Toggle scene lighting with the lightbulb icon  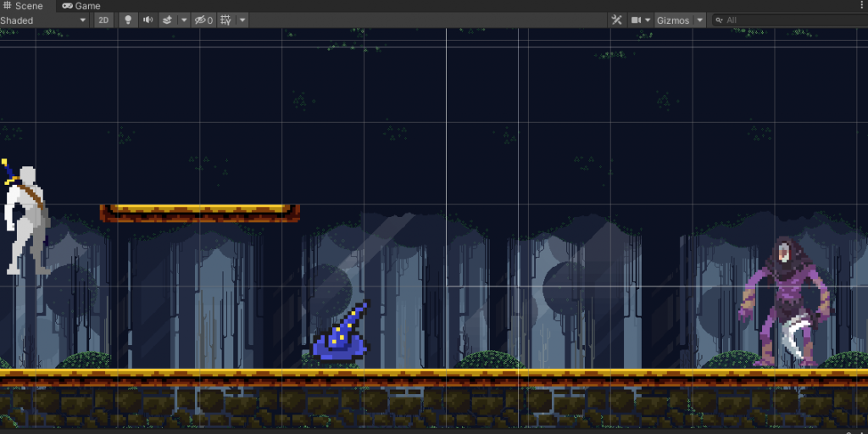129,20
